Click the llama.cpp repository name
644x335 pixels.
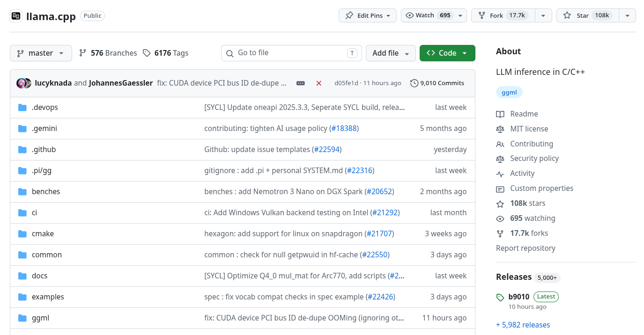[51, 16]
